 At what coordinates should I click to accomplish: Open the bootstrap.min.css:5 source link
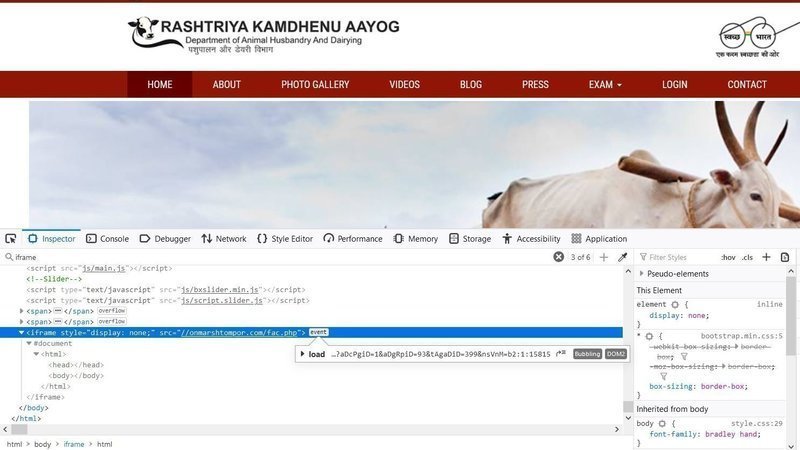(742, 336)
